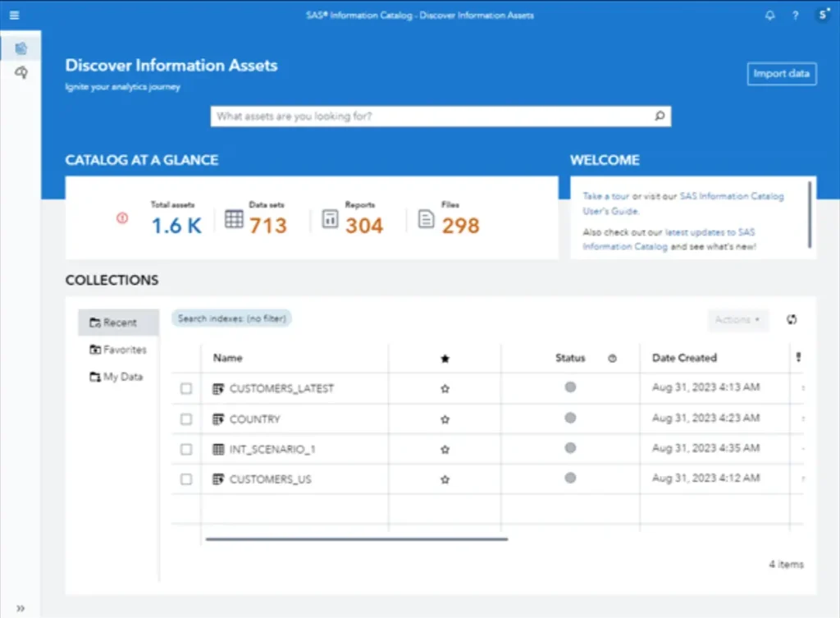Image resolution: width=840 pixels, height=618 pixels.
Task: Favorite the CUSTOMERS_US row star
Action: pyautogui.click(x=445, y=479)
